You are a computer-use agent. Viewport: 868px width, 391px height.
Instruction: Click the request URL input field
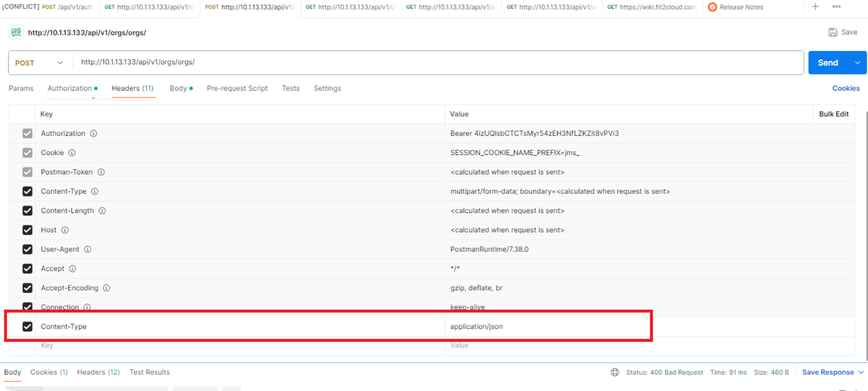[438, 62]
